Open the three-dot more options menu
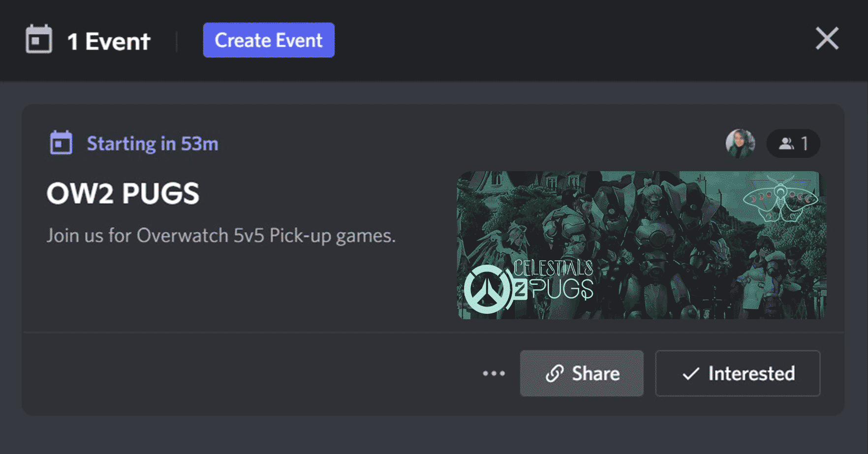Image resolution: width=868 pixels, height=454 pixels. click(x=494, y=373)
